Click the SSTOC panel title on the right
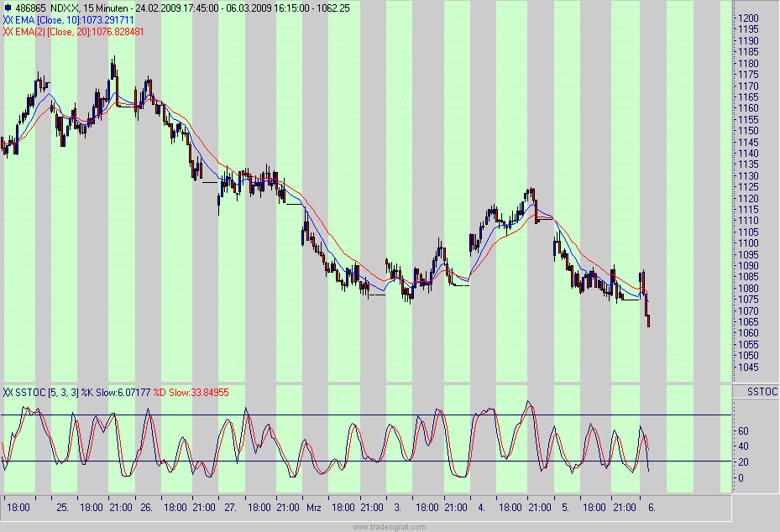Viewport: 780px width, 532px height. click(x=762, y=391)
